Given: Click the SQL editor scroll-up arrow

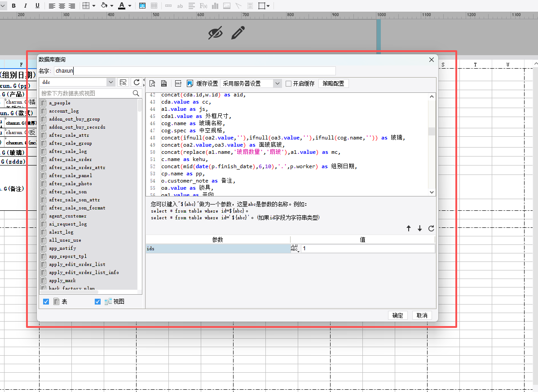Looking at the screenshot, I should click(x=432, y=96).
